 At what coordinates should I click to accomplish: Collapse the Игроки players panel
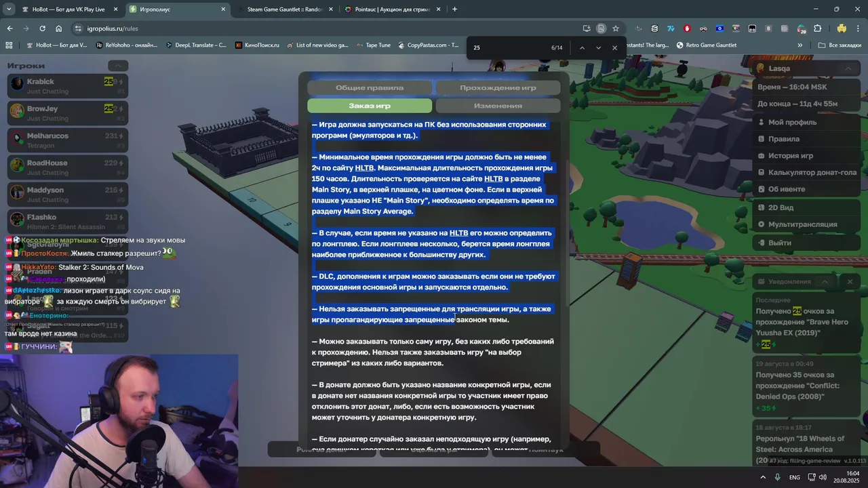click(117, 66)
